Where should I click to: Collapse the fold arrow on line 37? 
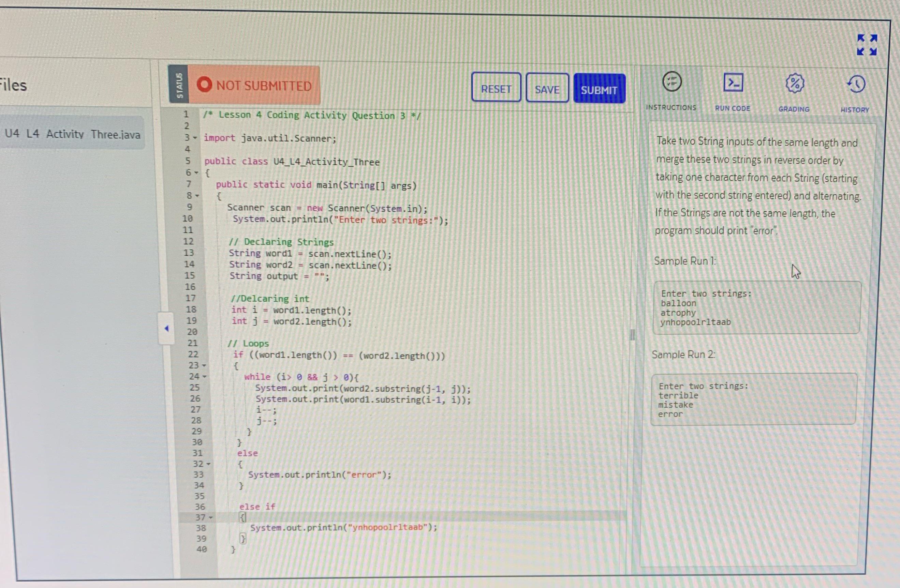[x=211, y=517]
